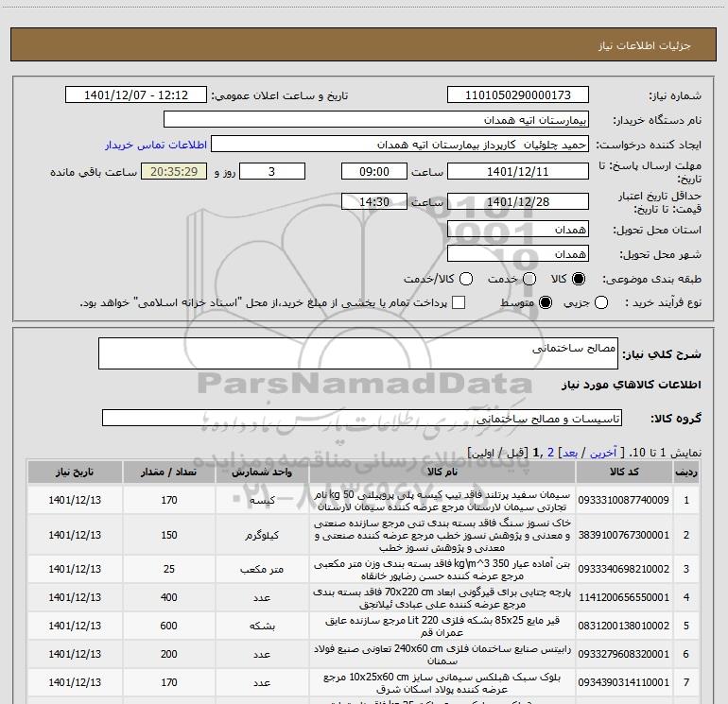The height and width of the screenshot is (704, 728).
Task: Click the delivery province field همدان
Action: point(518,229)
